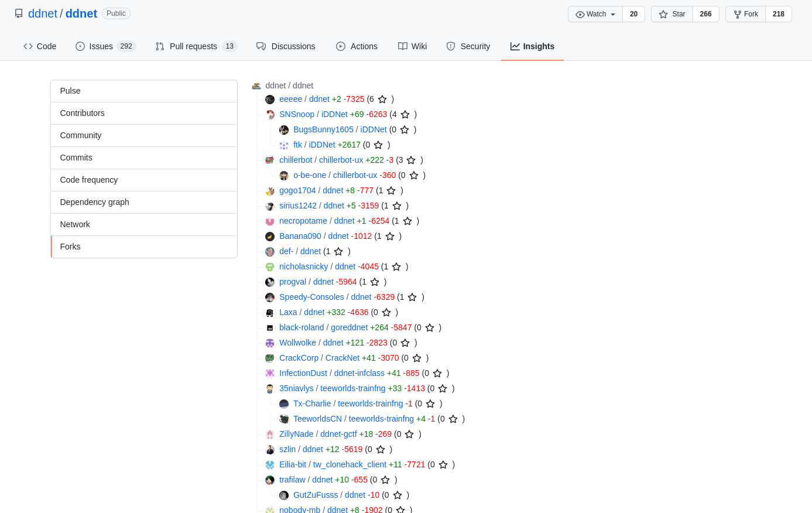
Task: Click Speedy-Consoles' avatar icon
Action: 270,297
